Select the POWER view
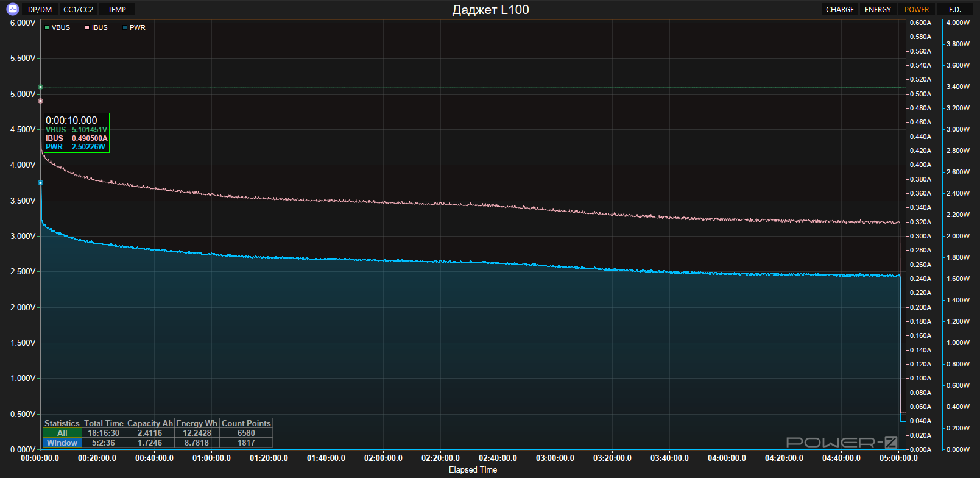This screenshot has height=478, width=980. 916,9
